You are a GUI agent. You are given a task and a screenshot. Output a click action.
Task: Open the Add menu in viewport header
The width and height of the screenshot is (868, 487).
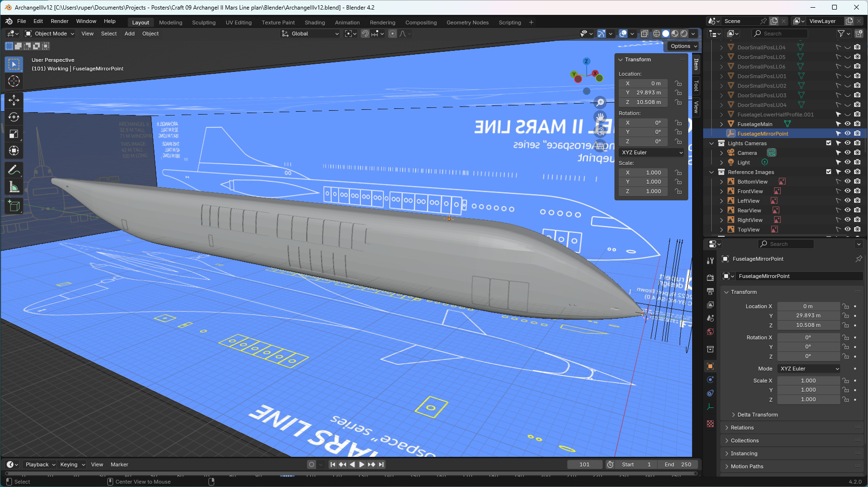tap(129, 34)
